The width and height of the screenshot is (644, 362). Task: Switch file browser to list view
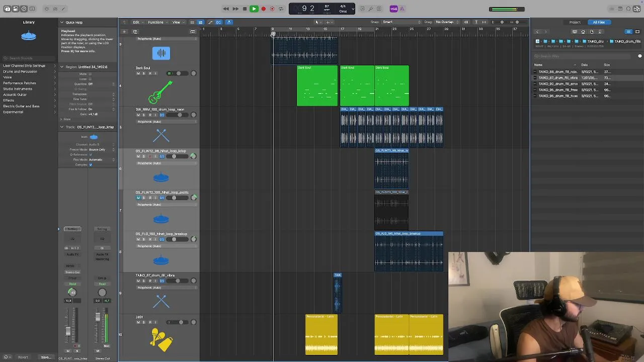[628, 32]
